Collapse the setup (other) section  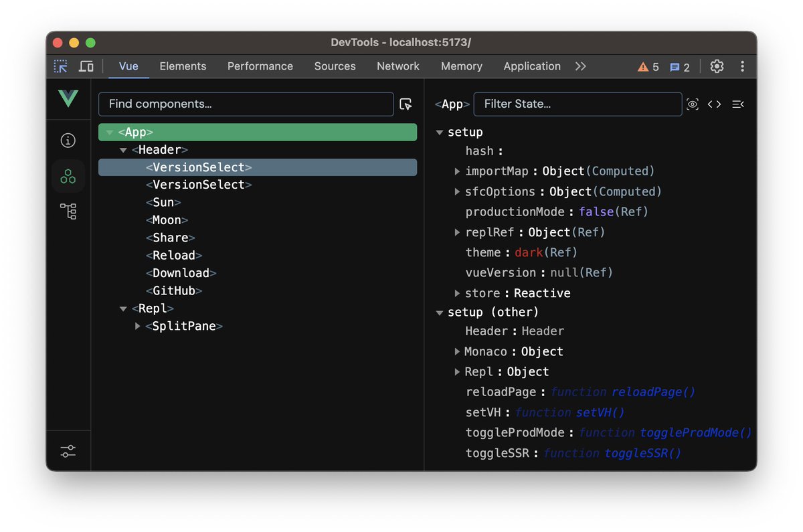[x=440, y=313]
